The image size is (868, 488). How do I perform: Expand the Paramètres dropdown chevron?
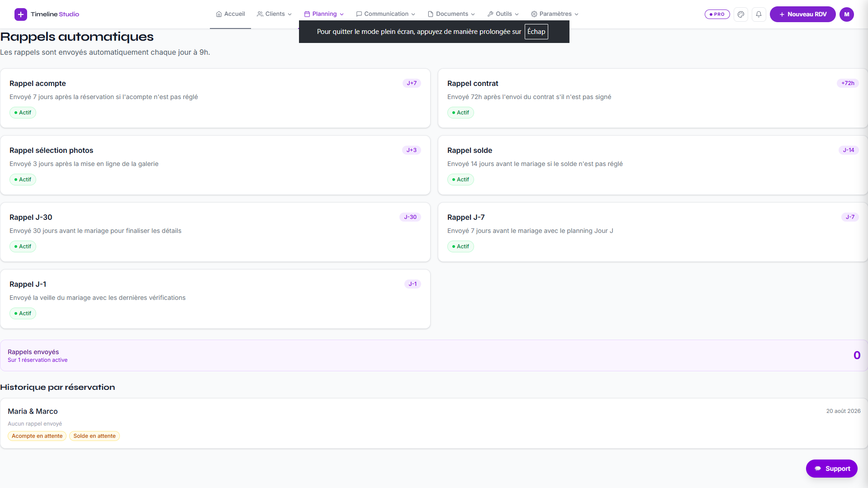[577, 14]
